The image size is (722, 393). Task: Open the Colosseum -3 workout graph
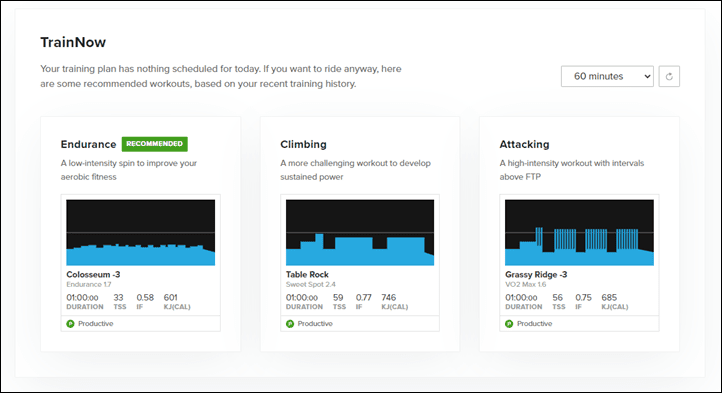click(x=140, y=232)
